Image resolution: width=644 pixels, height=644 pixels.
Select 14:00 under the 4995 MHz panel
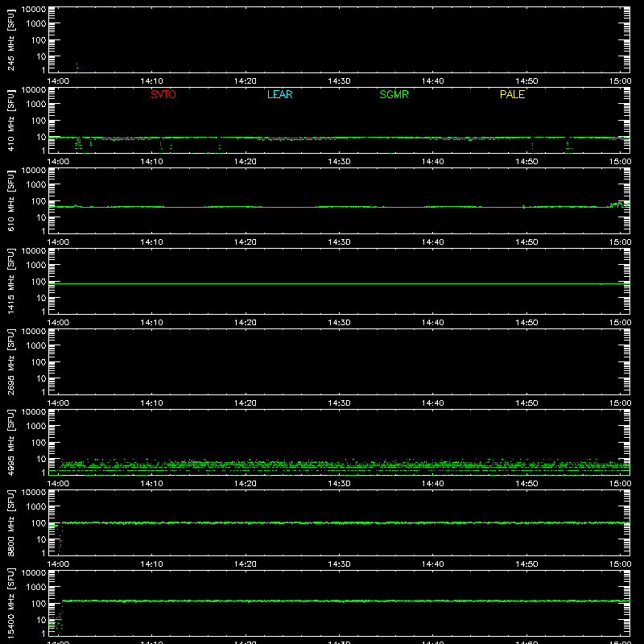pyautogui.click(x=58, y=484)
